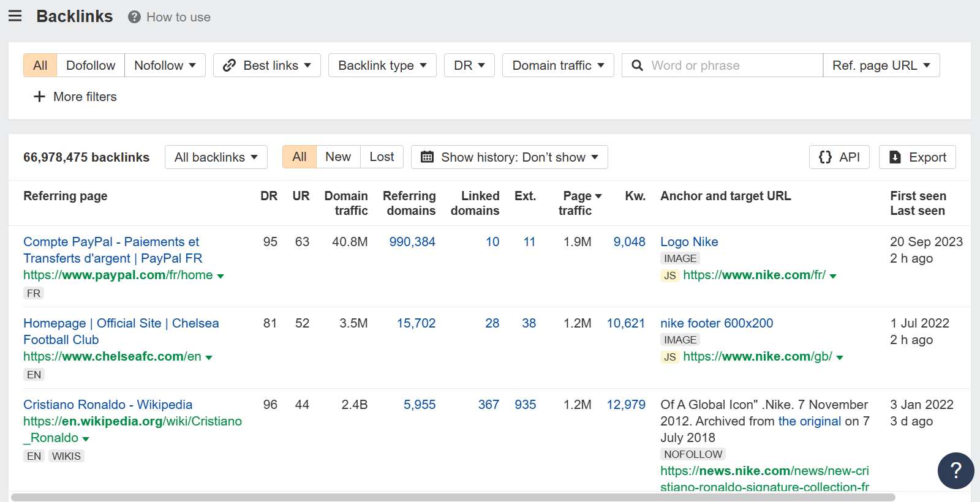Click linked domains value 28
The image size is (980, 502).
(492, 323)
